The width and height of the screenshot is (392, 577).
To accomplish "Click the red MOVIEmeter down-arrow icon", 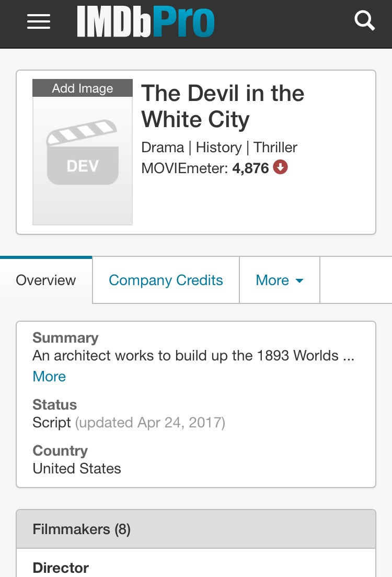I will (x=280, y=167).
